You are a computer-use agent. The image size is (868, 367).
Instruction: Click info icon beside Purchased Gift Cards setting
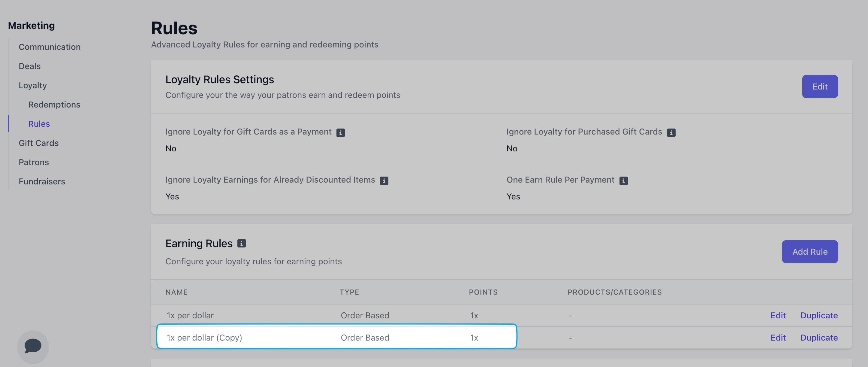coord(671,132)
